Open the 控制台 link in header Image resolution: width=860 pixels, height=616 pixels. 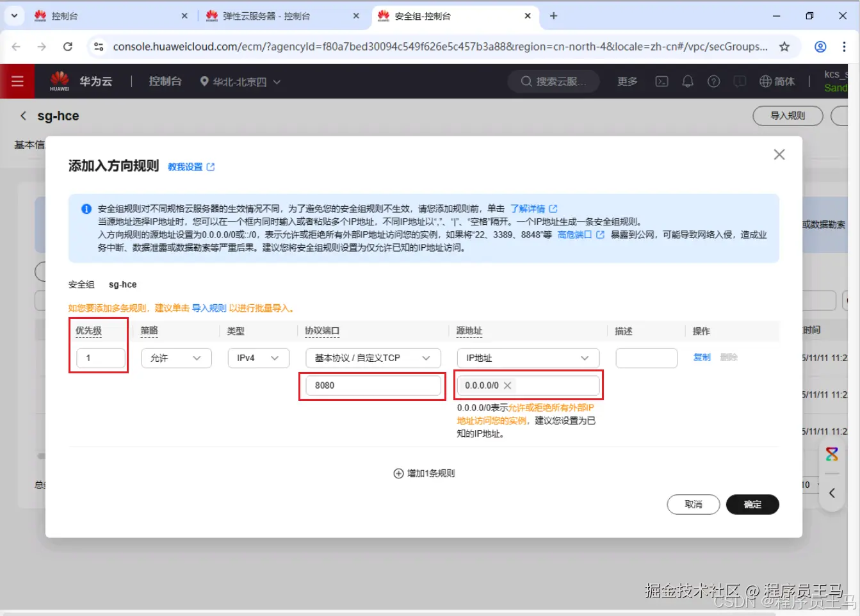pos(165,81)
